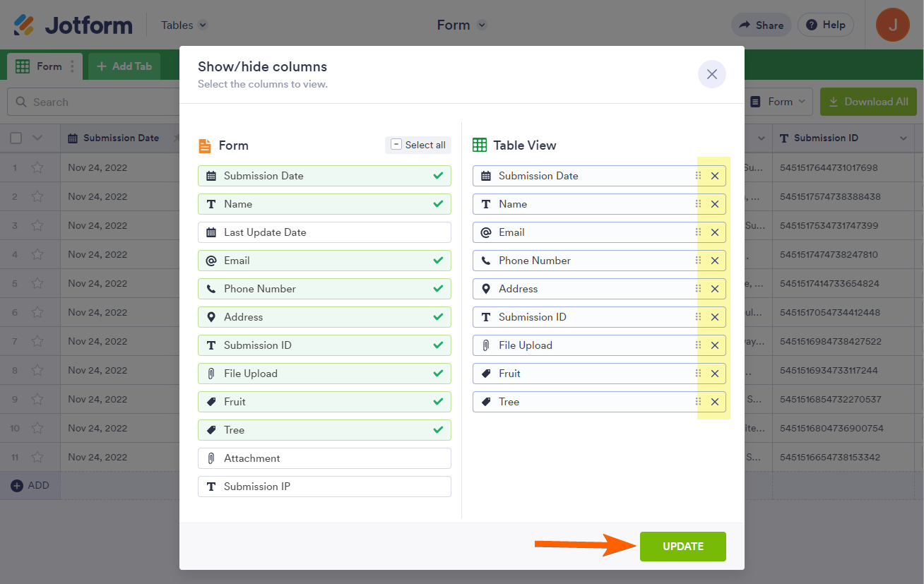
Task: Remove File Upload from Table View
Action: pyautogui.click(x=714, y=345)
